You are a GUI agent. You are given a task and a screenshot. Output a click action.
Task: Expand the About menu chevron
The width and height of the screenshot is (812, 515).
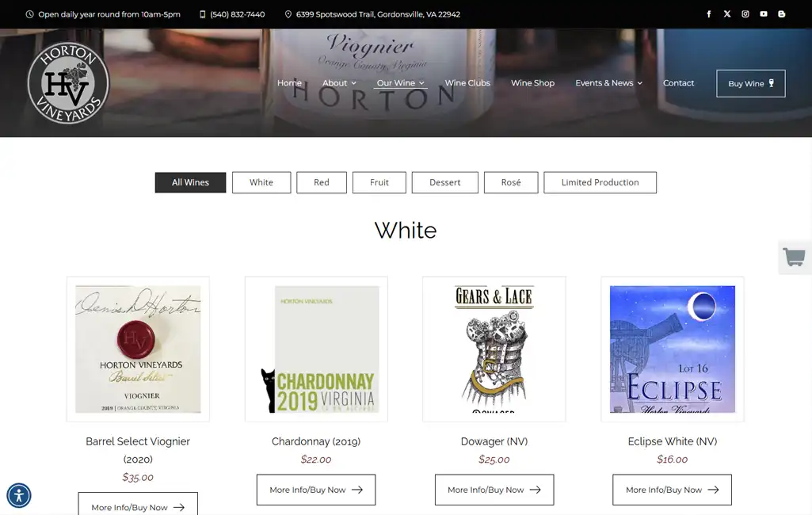(x=353, y=83)
